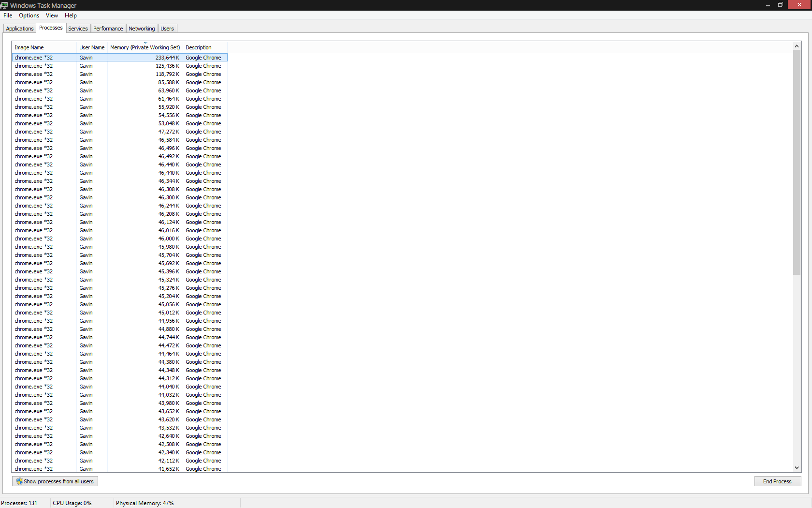Select the process using 46,344 K
The image size is (812, 508).
[x=119, y=181]
